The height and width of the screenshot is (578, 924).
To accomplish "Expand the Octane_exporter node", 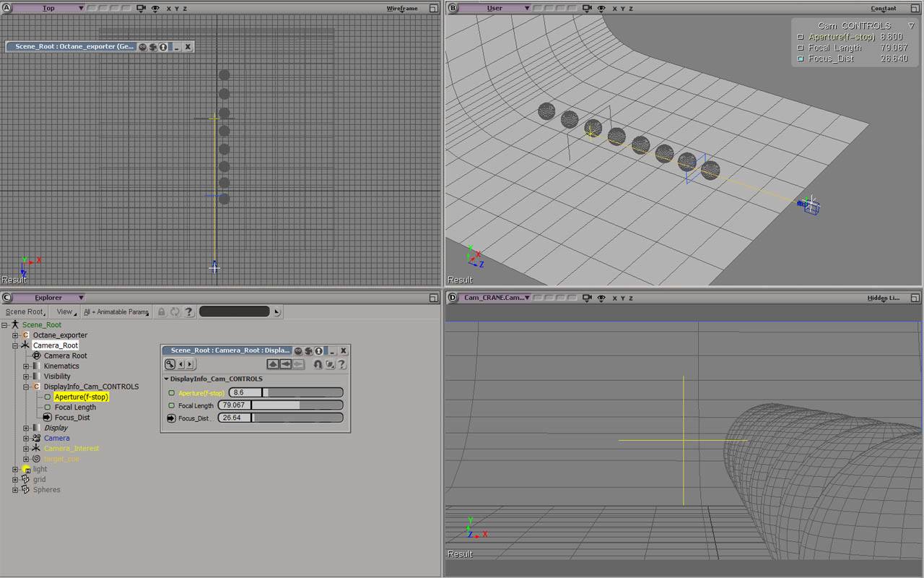I will coord(15,335).
